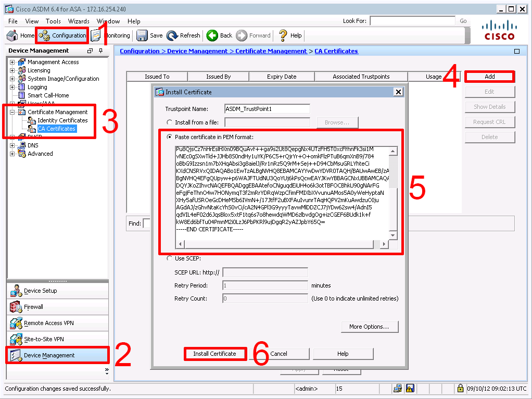Select the 'Use SCEP' radio button
Image resolution: width=532 pixels, height=399 pixels.
pos(169,258)
